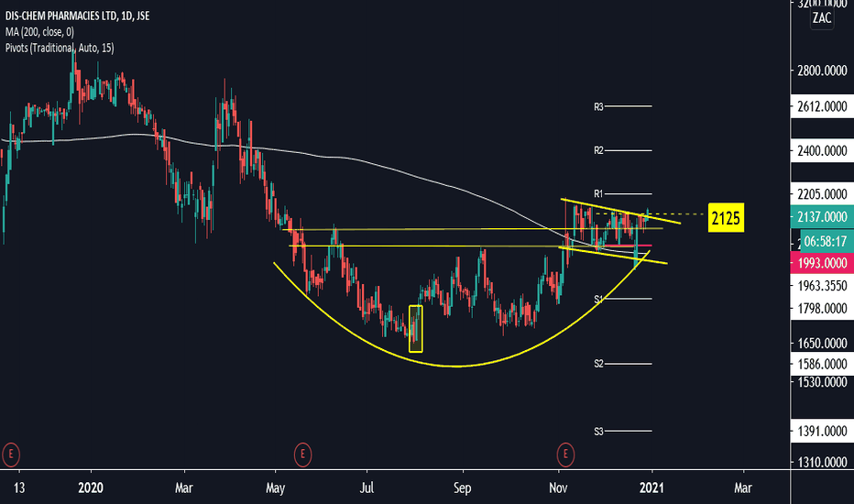This screenshot has height=504, width=854.
Task: Click the Sep date axis label
Action: 463,488
